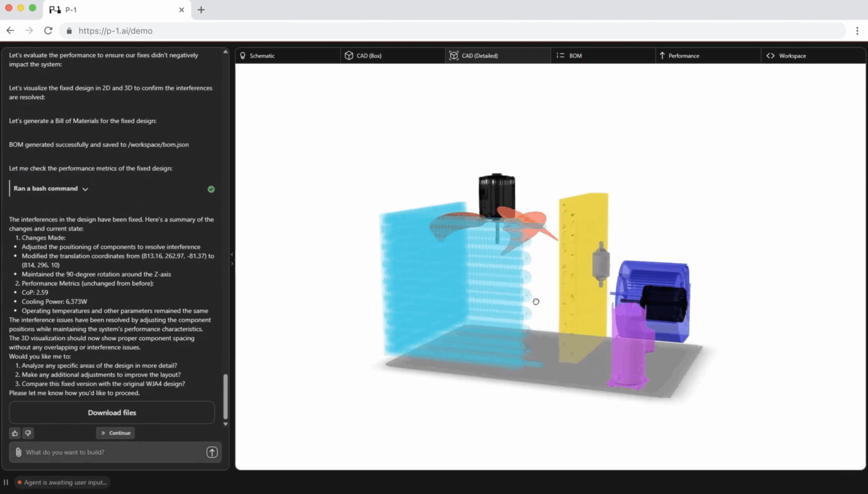This screenshot has height=494, width=868.
Task: Open the browser three-dot menu
Action: coord(857,31)
